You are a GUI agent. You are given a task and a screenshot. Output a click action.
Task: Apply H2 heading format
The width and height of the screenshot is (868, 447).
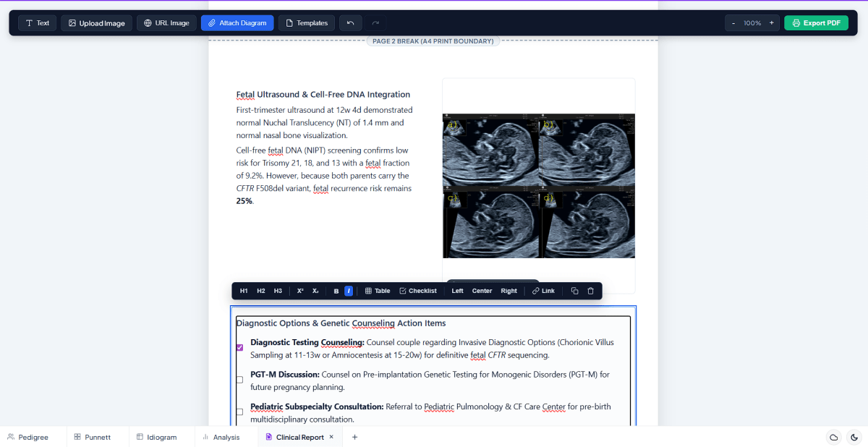tap(261, 291)
